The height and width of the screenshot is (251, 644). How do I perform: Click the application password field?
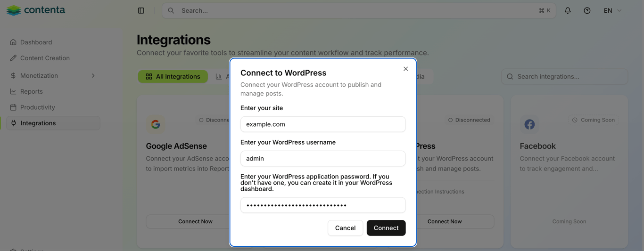click(323, 205)
